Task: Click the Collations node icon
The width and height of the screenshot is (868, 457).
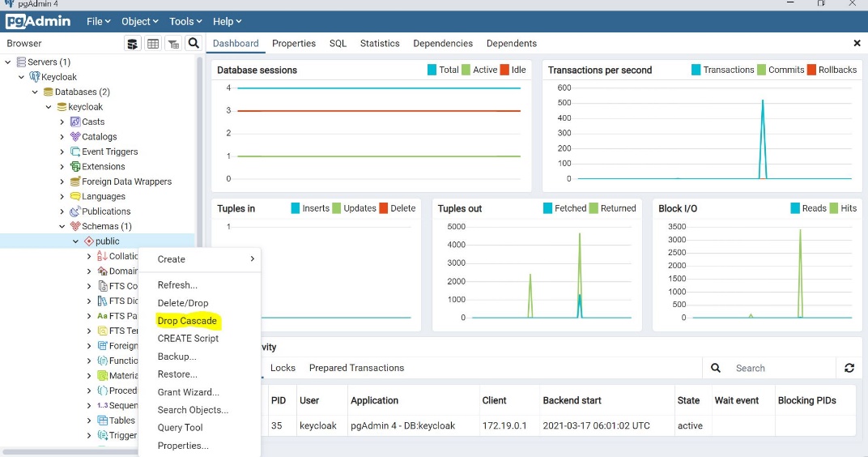Action: coord(102,256)
